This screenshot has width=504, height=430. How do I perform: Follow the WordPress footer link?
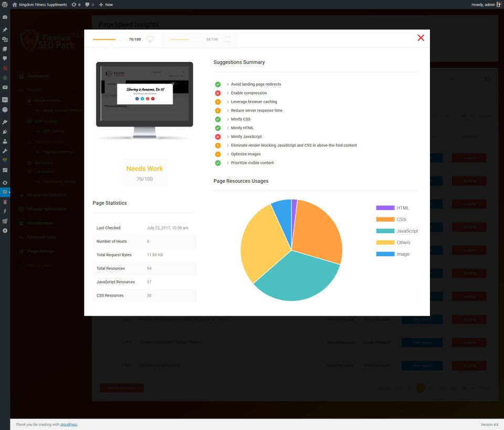[68, 424]
